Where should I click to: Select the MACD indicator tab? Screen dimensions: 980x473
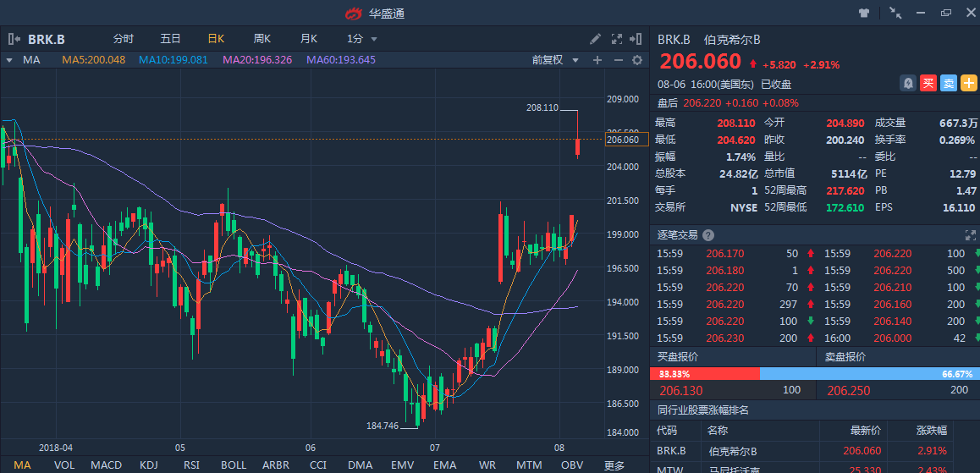(x=107, y=465)
